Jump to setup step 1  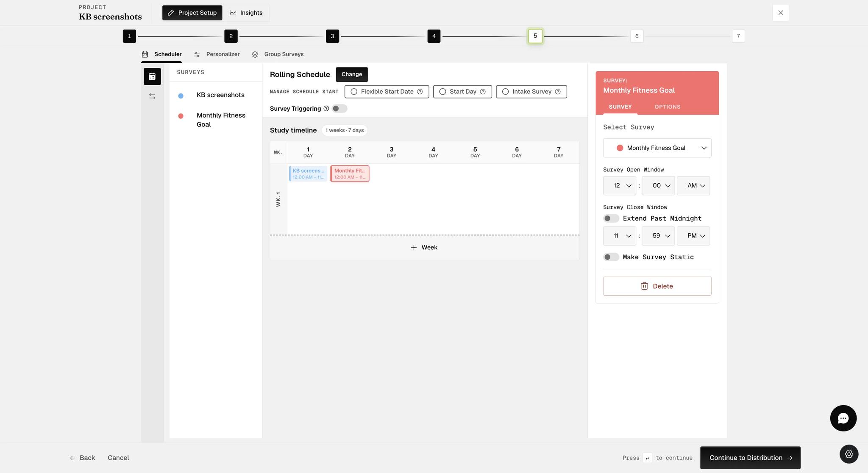[129, 36]
